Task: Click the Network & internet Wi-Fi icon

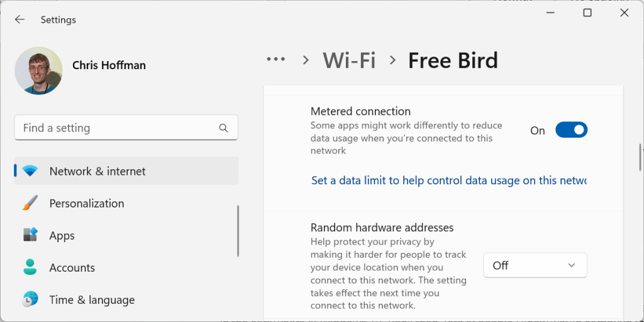Action: tap(30, 171)
